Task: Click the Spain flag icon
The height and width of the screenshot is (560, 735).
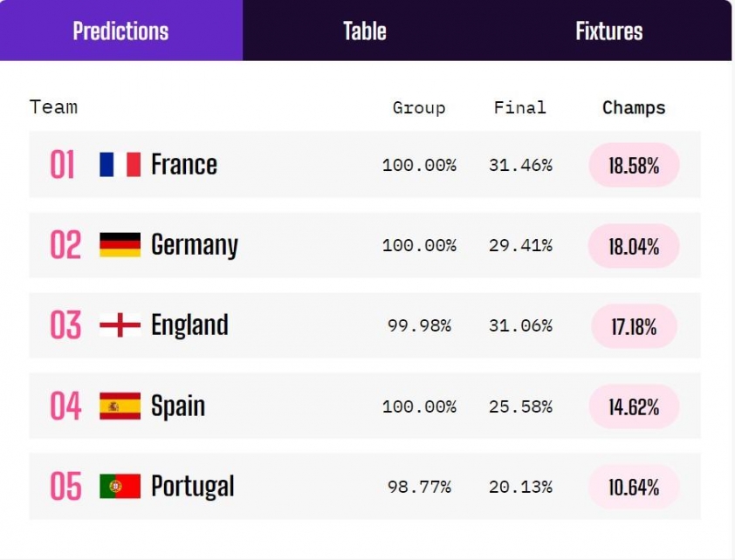Action: click(120, 406)
